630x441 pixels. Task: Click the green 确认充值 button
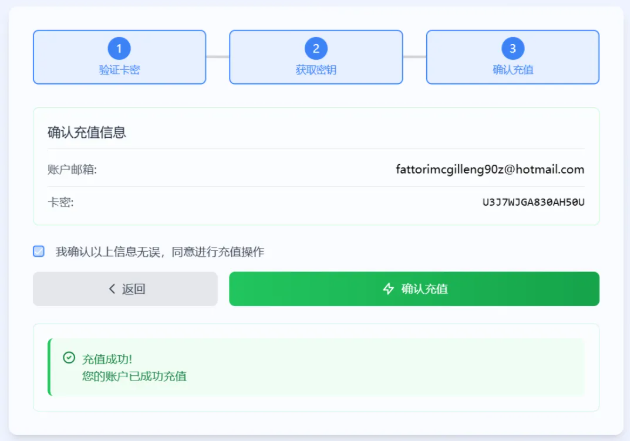tap(414, 289)
